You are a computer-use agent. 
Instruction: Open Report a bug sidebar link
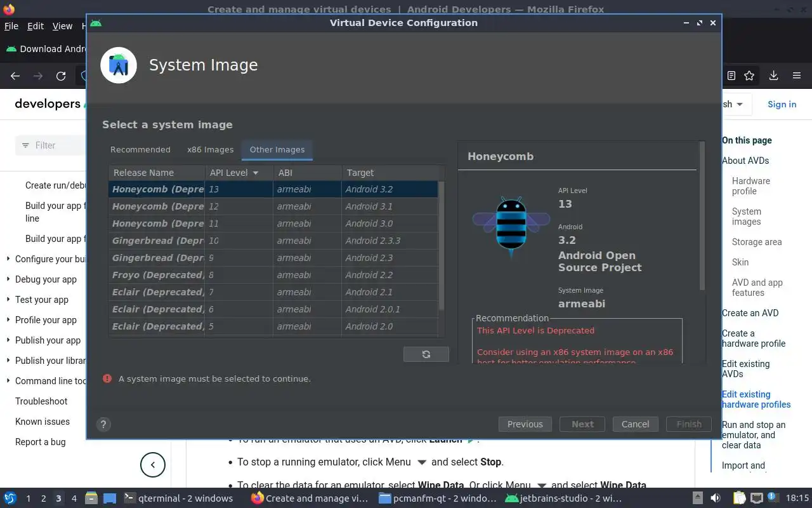(x=41, y=442)
